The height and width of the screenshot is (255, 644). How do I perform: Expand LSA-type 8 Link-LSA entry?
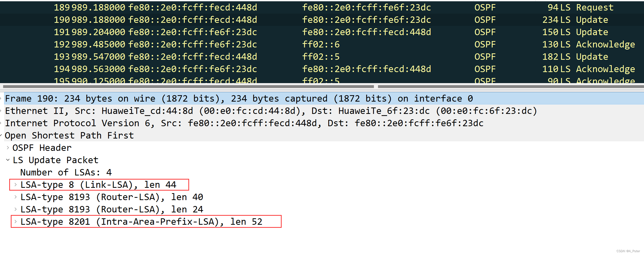16,185
